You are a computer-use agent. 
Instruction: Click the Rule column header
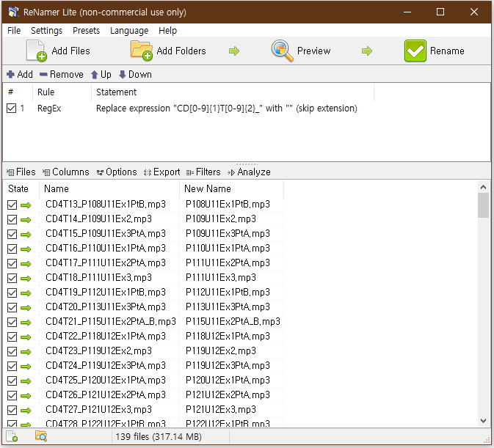click(x=62, y=92)
